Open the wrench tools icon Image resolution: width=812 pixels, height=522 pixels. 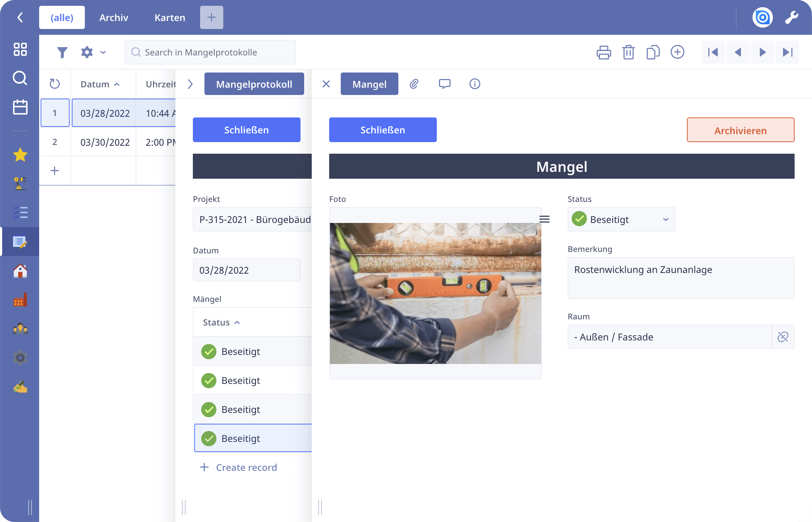(792, 17)
